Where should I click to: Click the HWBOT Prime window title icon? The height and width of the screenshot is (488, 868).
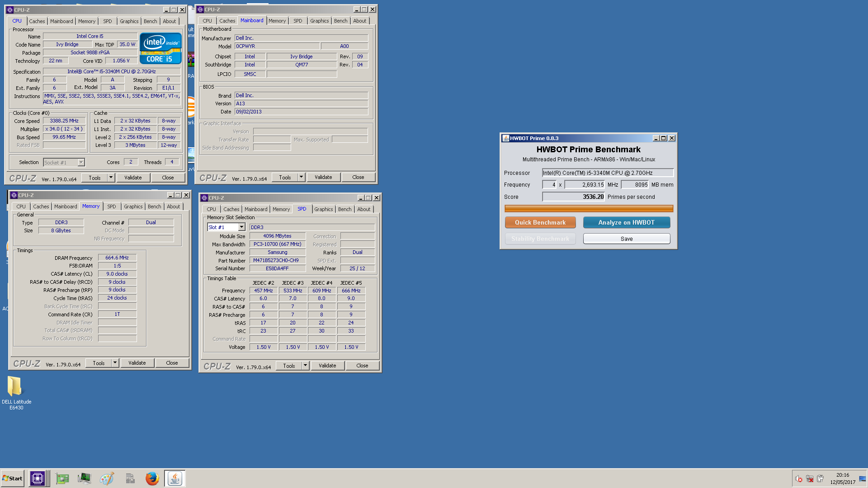[x=506, y=138]
